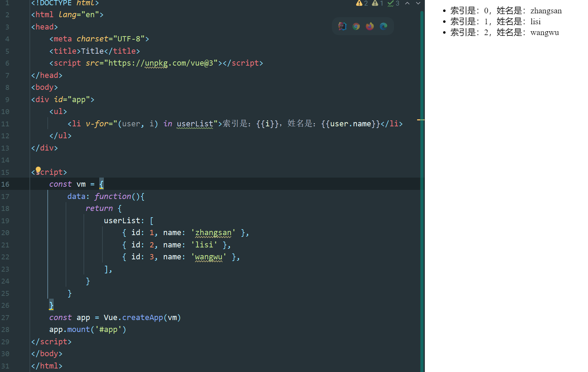Open preview in built-in IntelliJ browser
Screen dimensions: 588x372
(x=342, y=26)
